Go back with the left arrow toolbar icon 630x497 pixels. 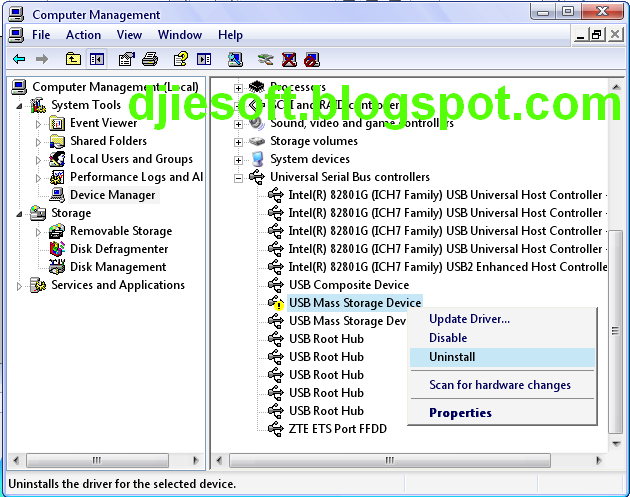pos(19,59)
